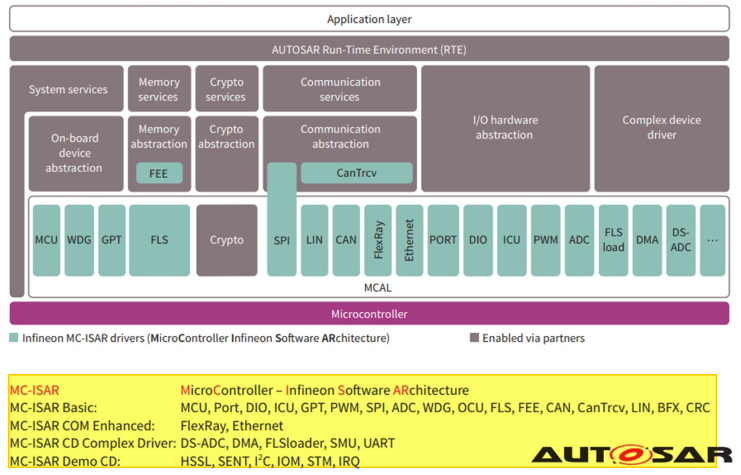
Task: Click the I/O hardware abstraction block
Action: coord(505,128)
